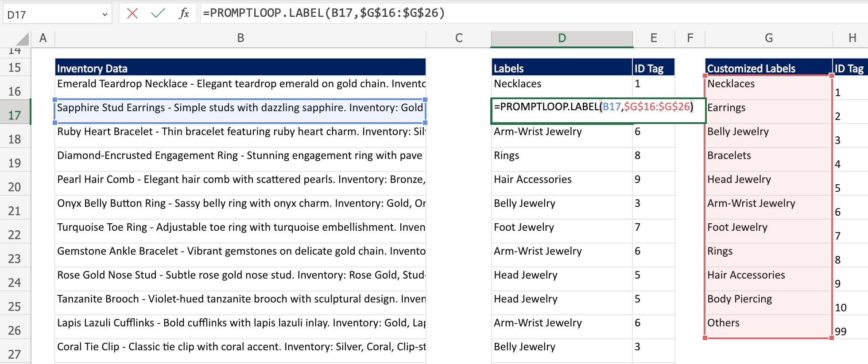Image resolution: width=868 pixels, height=364 pixels.
Task: Click the Hair Accessories cell in Labels column
Action: pos(562,180)
